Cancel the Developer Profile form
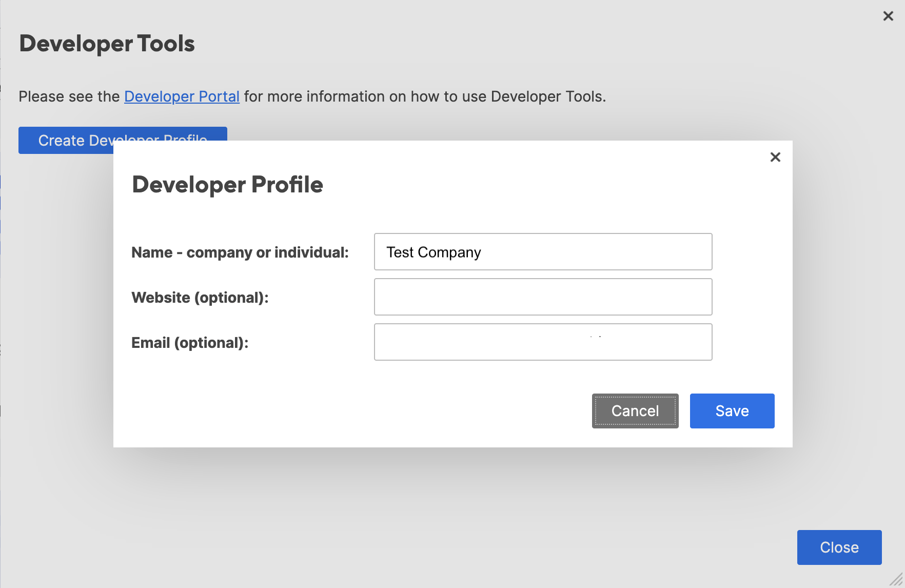This screenshot has width=905, height=588. tap(635, 411)
